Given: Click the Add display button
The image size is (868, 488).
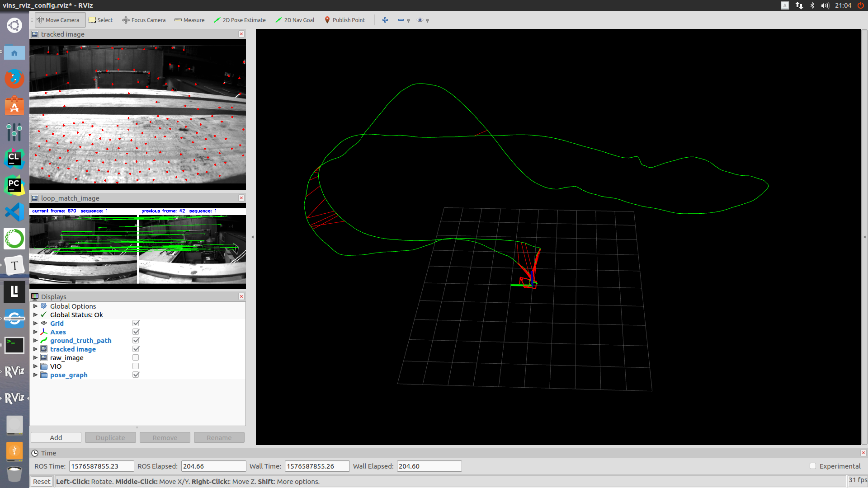Looking at the screenshot, I should point(56,437).
